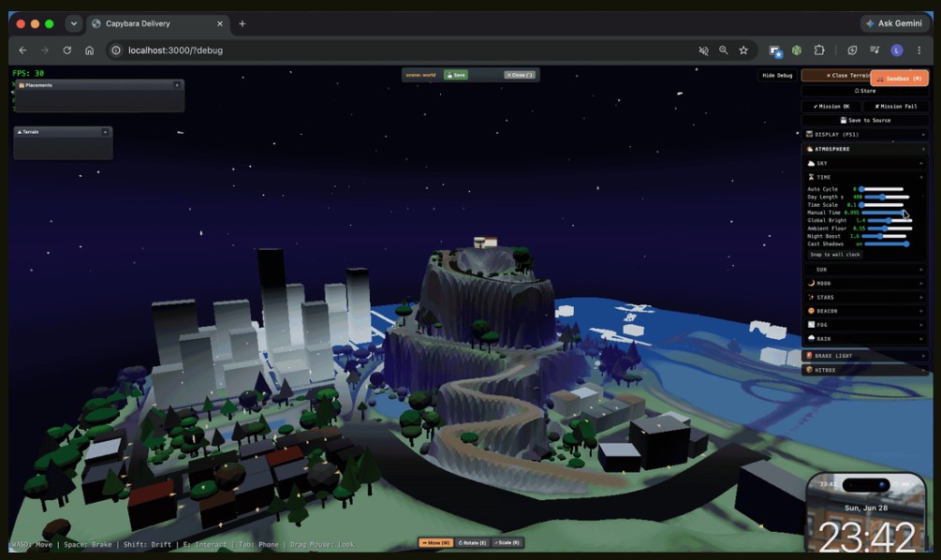Select the Scale (R) gizmo mode
The height and width of the screenshot is (560, 941).
(507, 542)
